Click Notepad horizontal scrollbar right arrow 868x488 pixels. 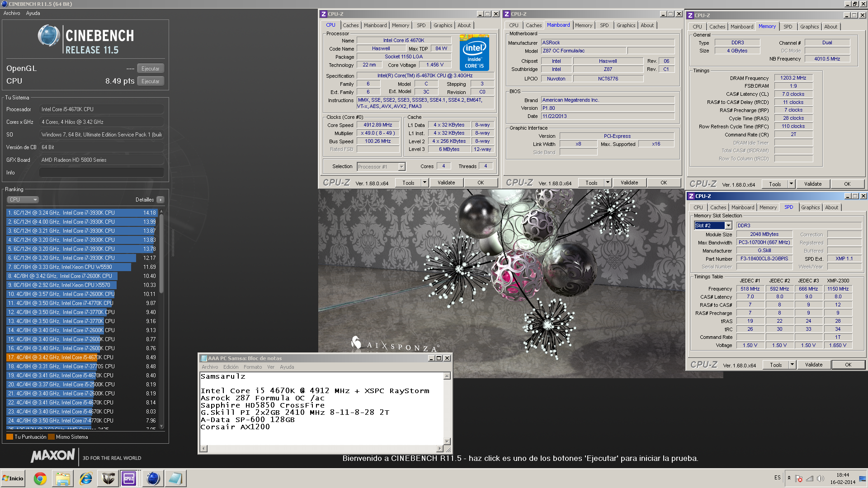coord(440,449)
